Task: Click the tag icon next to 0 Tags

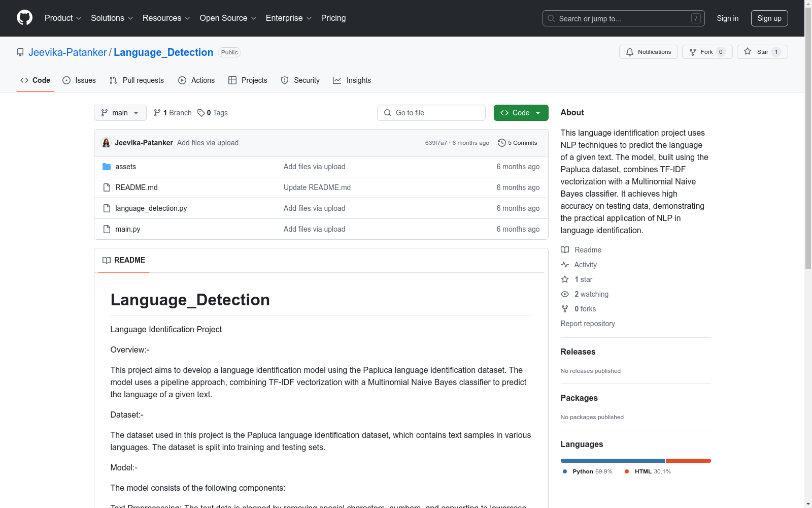Action: [x=201, y=113]
